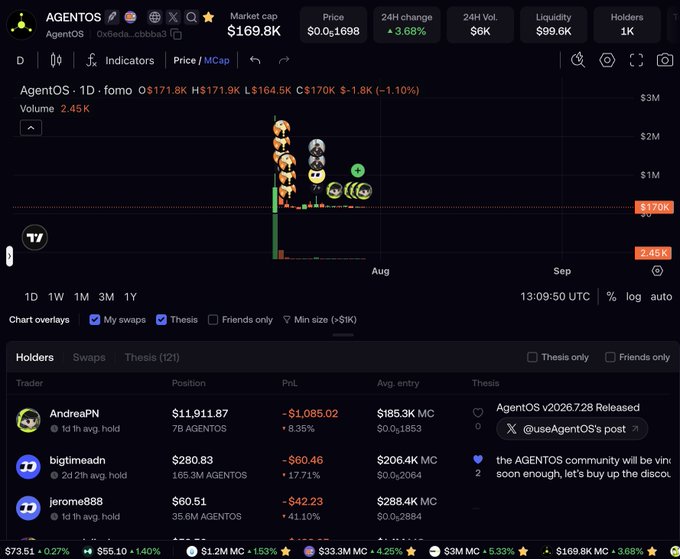Switch to the Thesis (121) tab
The width and height of the screenshot is (680, 559).
pyautogui.click(x=152, y=357)
